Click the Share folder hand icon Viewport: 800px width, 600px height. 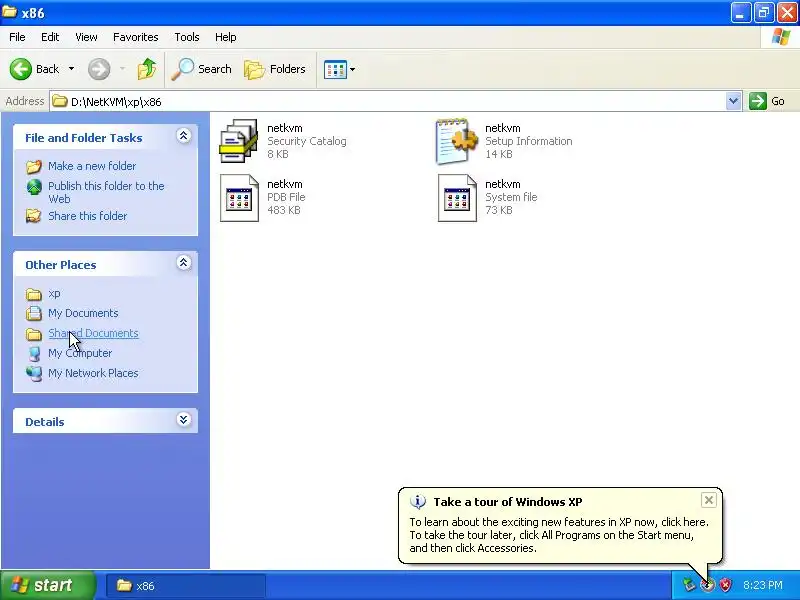click(34, 216)
